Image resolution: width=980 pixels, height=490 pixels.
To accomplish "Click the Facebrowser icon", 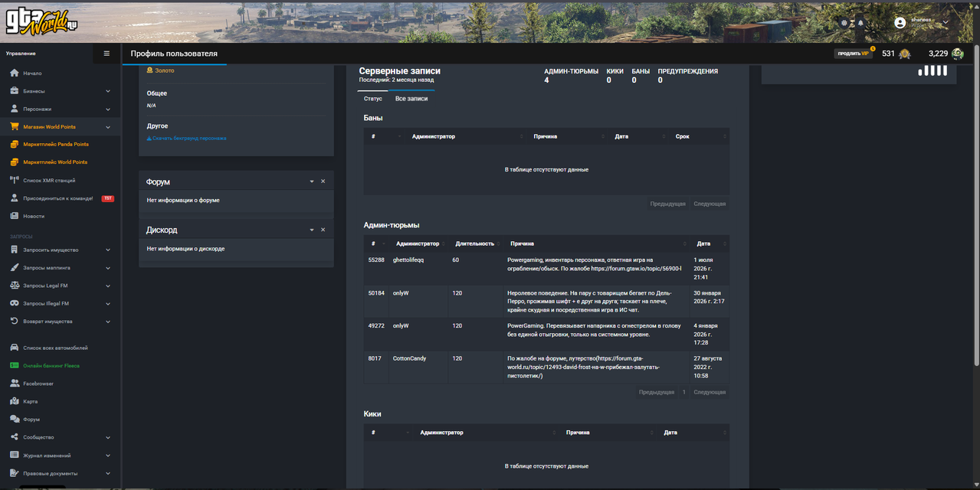I will point(14,384).
